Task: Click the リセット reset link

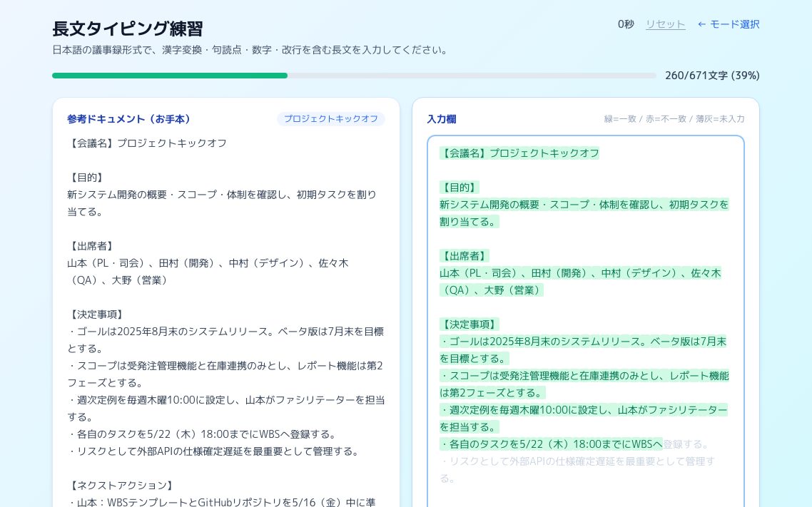Action: click(x=666, y=24)
